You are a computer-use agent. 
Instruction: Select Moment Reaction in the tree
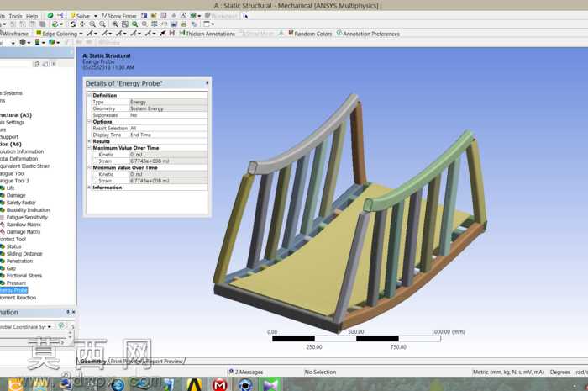pos(18,298)
